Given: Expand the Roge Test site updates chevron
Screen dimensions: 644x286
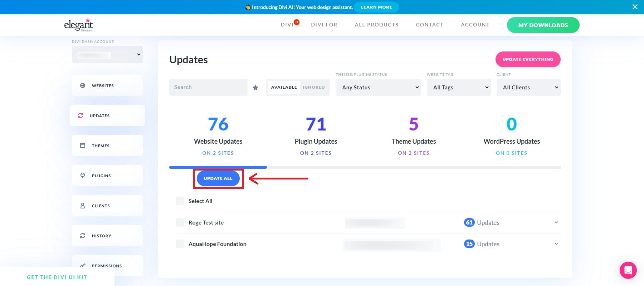Looking at the screenshot, I should 556,222.
